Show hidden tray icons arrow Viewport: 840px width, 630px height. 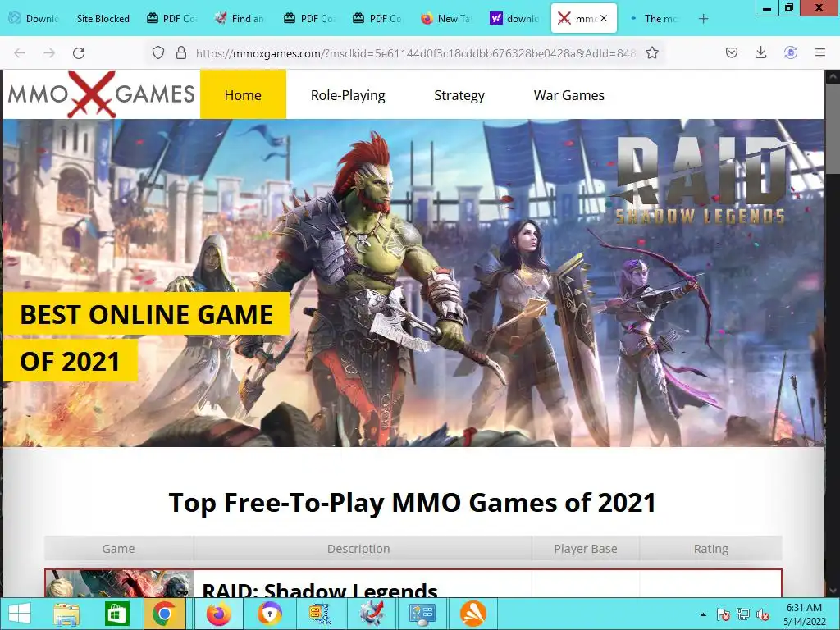[x=703, y=614]
